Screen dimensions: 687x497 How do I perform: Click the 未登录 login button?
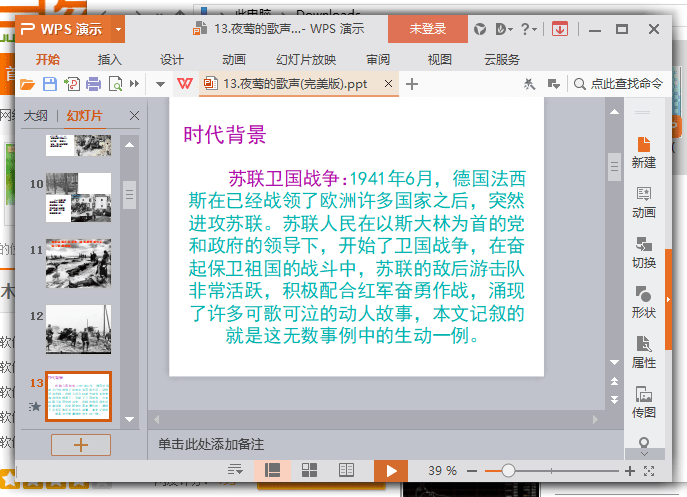(x=427, y=29)
